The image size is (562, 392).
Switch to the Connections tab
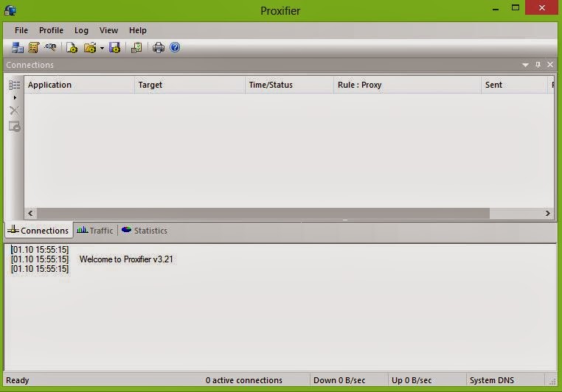click(x=38, y=231)
